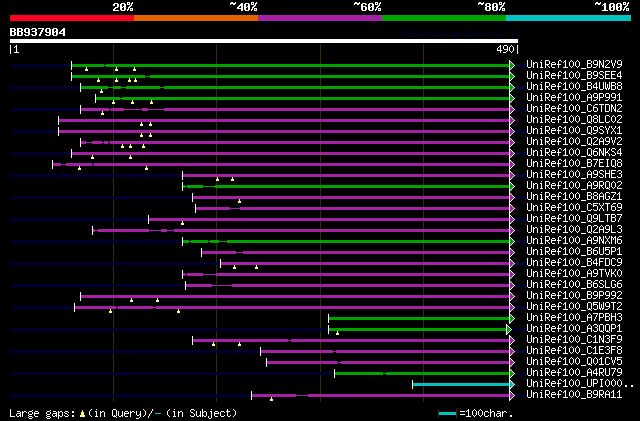Select the UniRef100_A3QQP1 label

point(574,329)
